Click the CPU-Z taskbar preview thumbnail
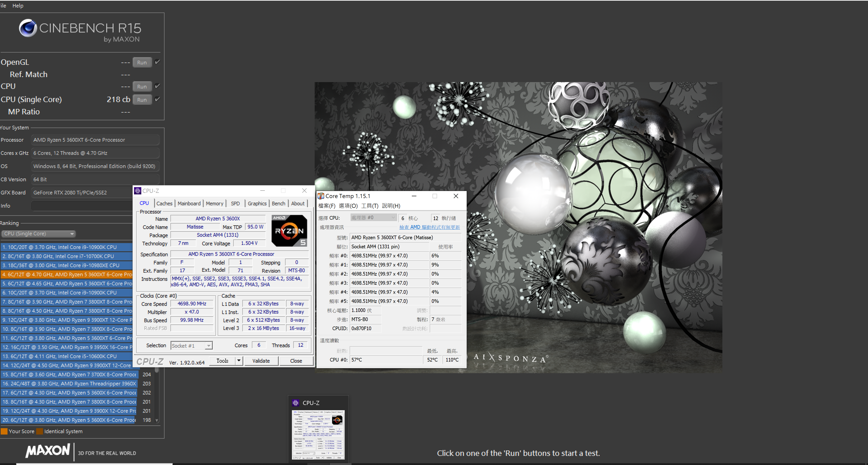The height and width of the screenshot is (465, 868). coord(319,435)
